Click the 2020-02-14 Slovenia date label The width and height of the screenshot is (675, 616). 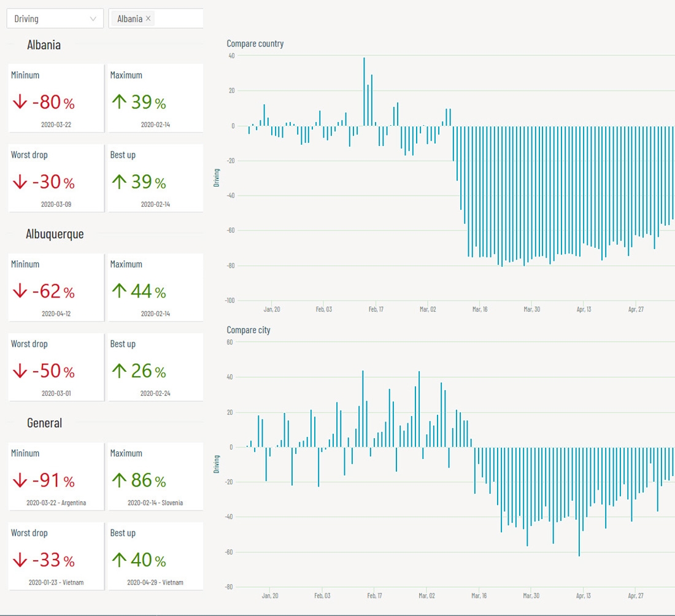click(155, 502)
